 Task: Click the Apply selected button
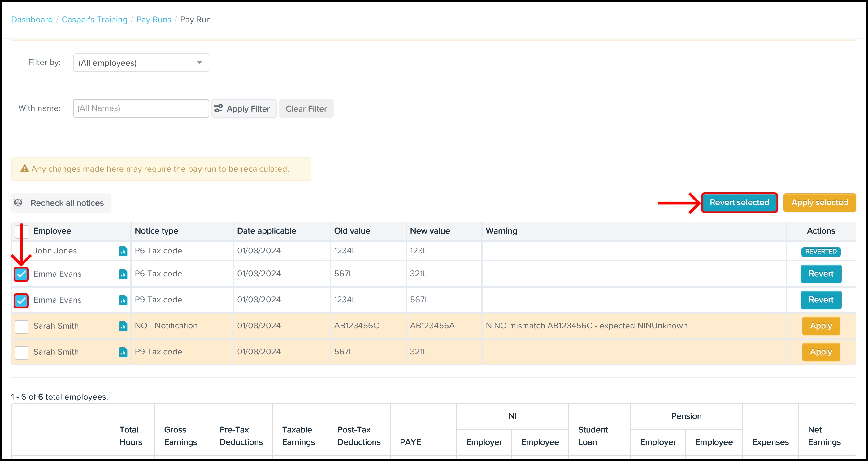coord(819,203)
